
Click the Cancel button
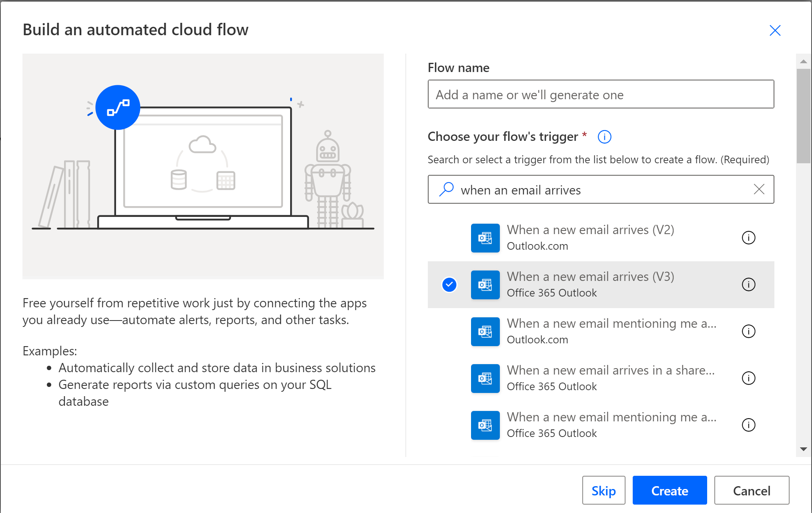pyautogui.click(x=752, y=490)
